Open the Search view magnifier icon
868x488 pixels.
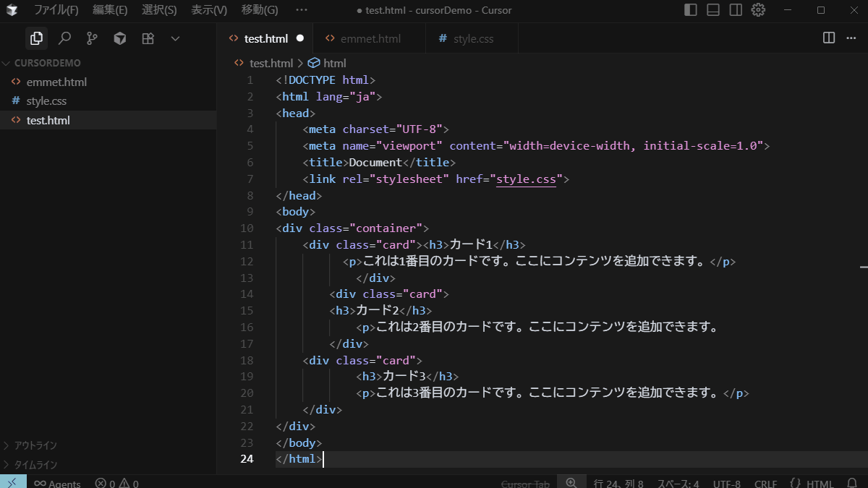coord(64,38)
